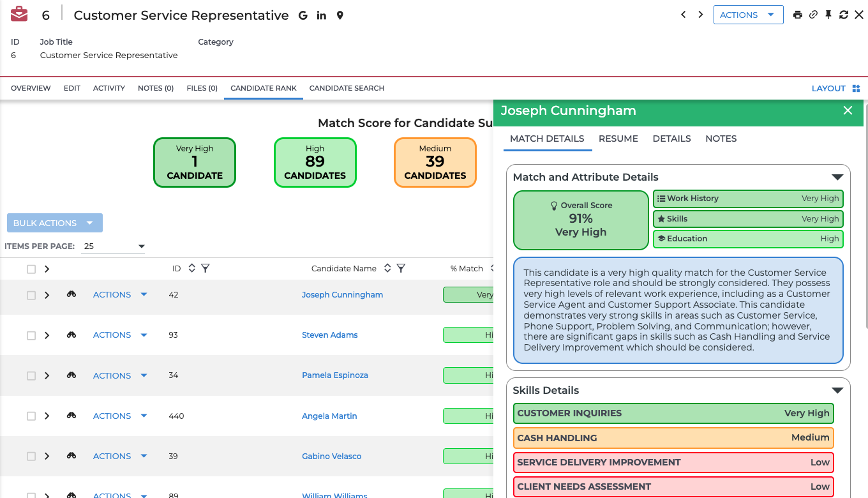
Task: Copy link using chain icon
Action: click(x=813, y=15)
